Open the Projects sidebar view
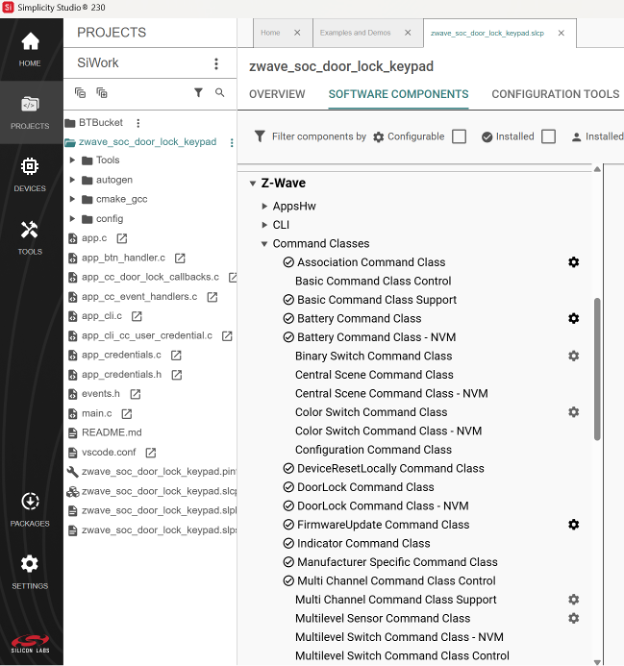Viewport: 624px width, 666px height. coord(30,112)
